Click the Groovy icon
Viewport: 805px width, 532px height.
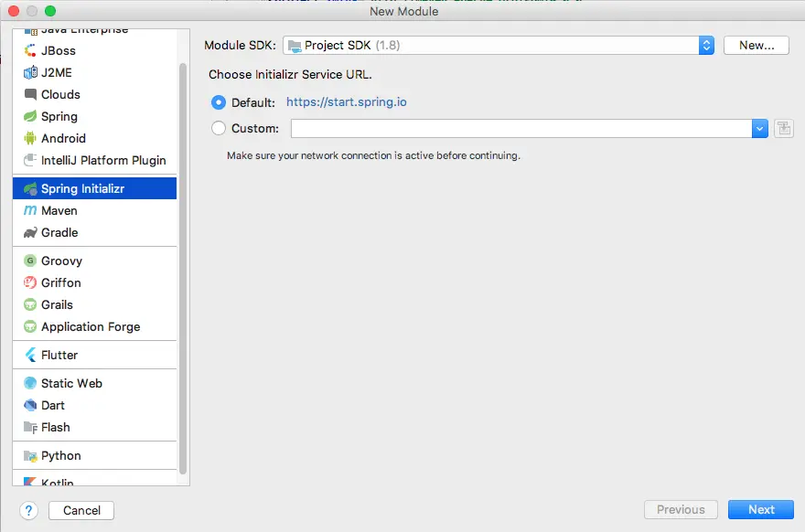[30, 261]
